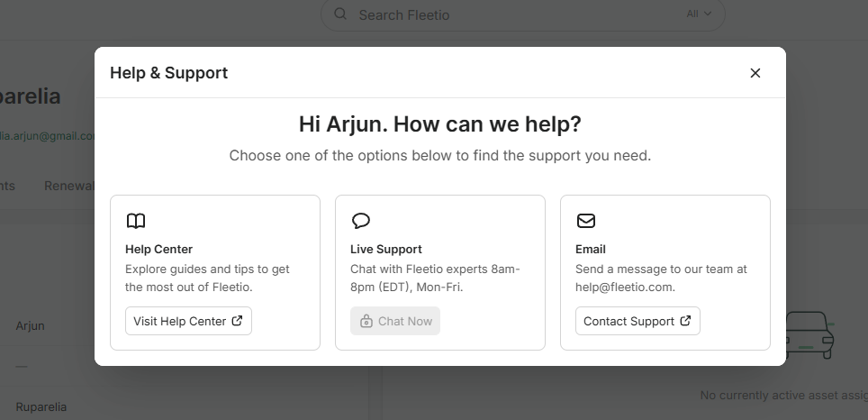The height and width of the screenshot is (420, 868).
Task: Click the Arjun first name field
Action: coord(30,325)
